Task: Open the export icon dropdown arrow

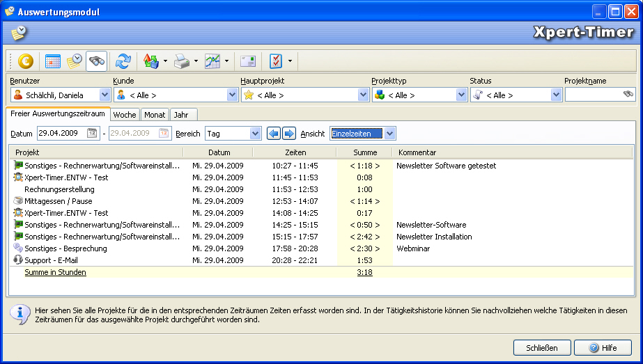Action: coord(165,61)
